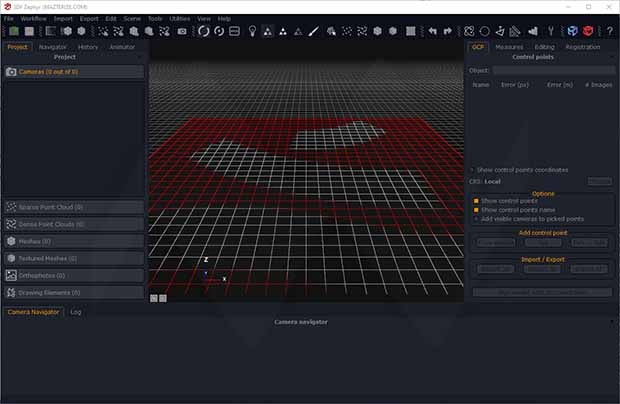Click the wrench tool icon
This screenshot has width=620, height=404.
(551, 31)
